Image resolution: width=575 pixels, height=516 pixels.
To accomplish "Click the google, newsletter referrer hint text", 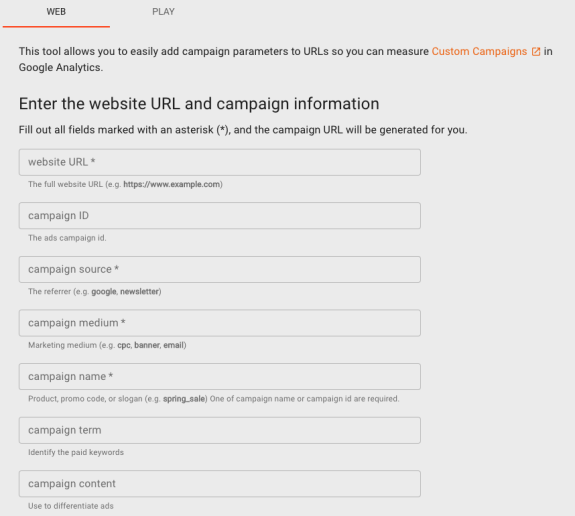I will (126, 292).
